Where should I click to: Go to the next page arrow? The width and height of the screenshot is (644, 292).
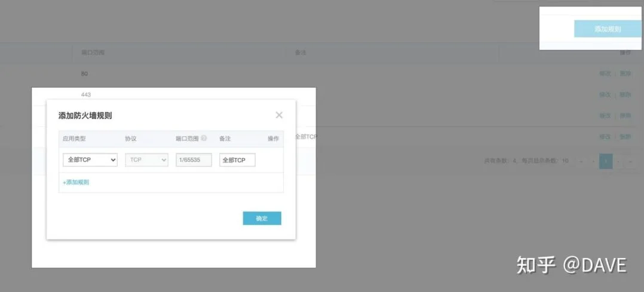[619, 161]
